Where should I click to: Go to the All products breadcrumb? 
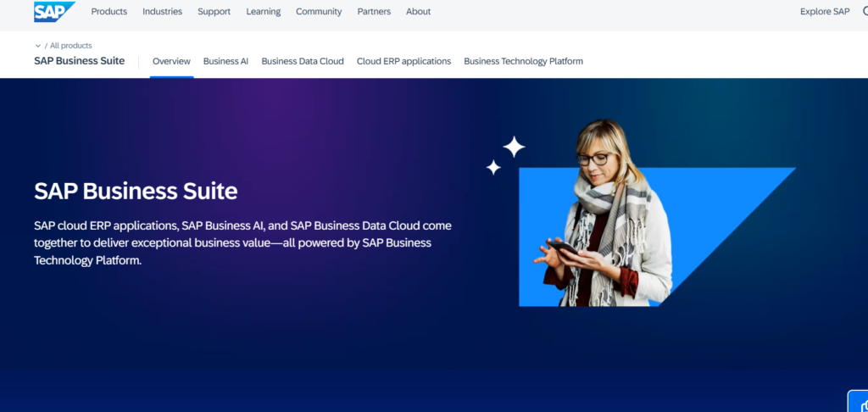click(74, 46)
